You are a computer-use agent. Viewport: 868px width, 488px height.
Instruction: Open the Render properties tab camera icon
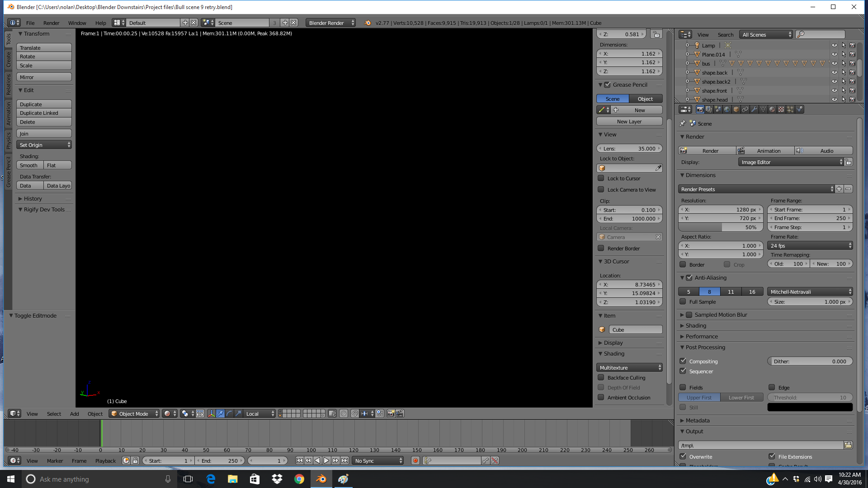(700, 109)
